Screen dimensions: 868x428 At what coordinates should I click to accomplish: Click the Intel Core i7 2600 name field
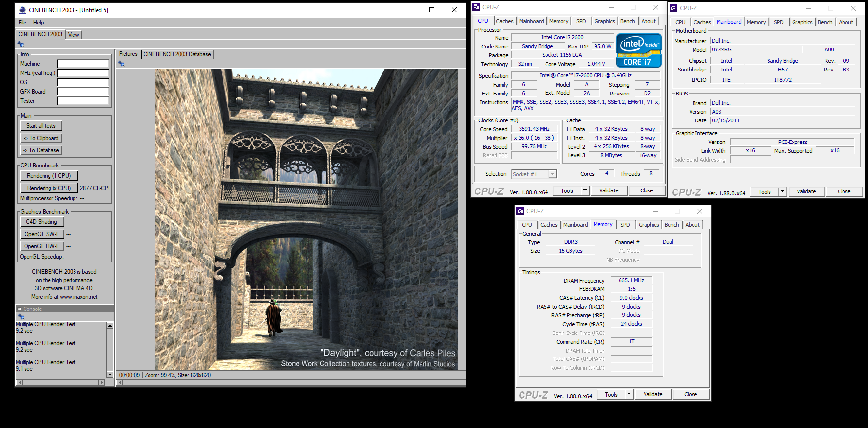point(562,37)
